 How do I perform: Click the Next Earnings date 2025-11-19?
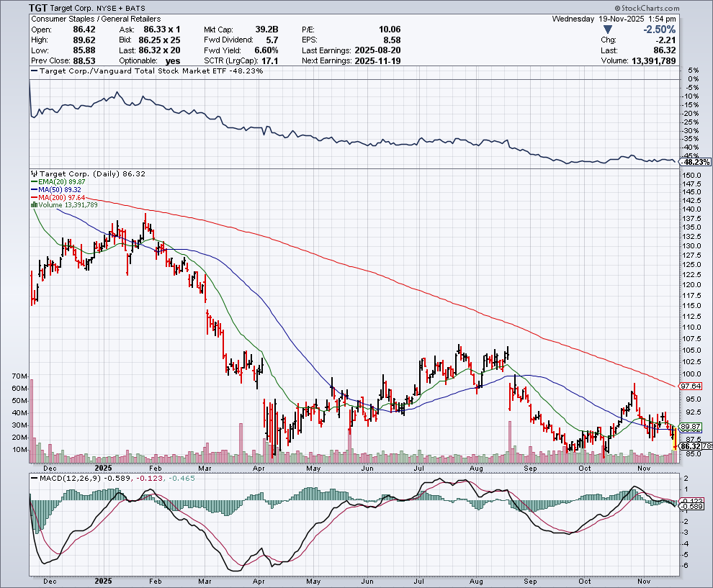coord(377,60)
